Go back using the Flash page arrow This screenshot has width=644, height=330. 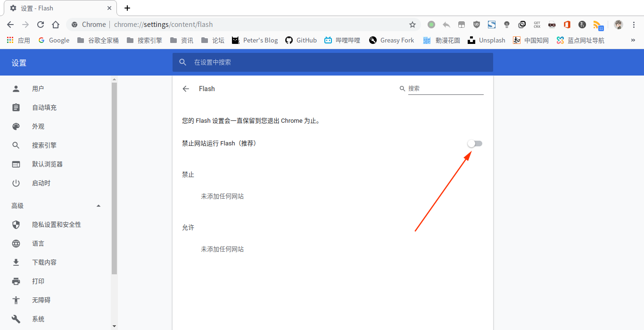pos(186,89)
